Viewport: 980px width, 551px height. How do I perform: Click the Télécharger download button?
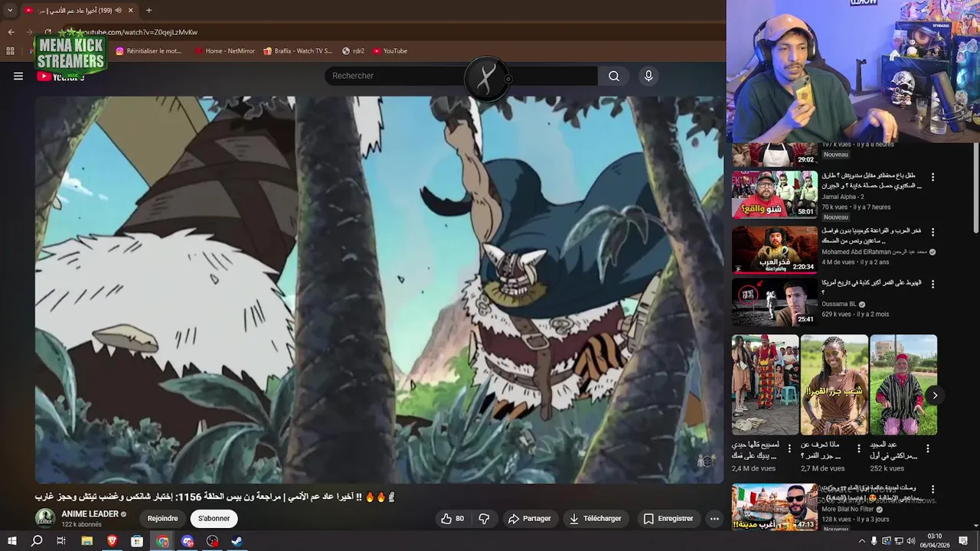tap(595, 518)
